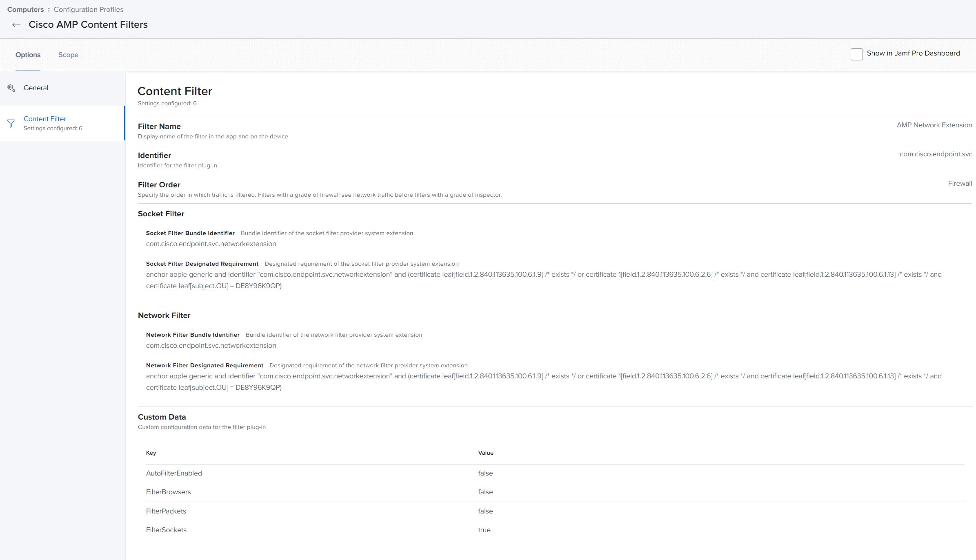Go to Computers breadcrumb
This screenshot has height=560, width=976.
tap(25, 9)
